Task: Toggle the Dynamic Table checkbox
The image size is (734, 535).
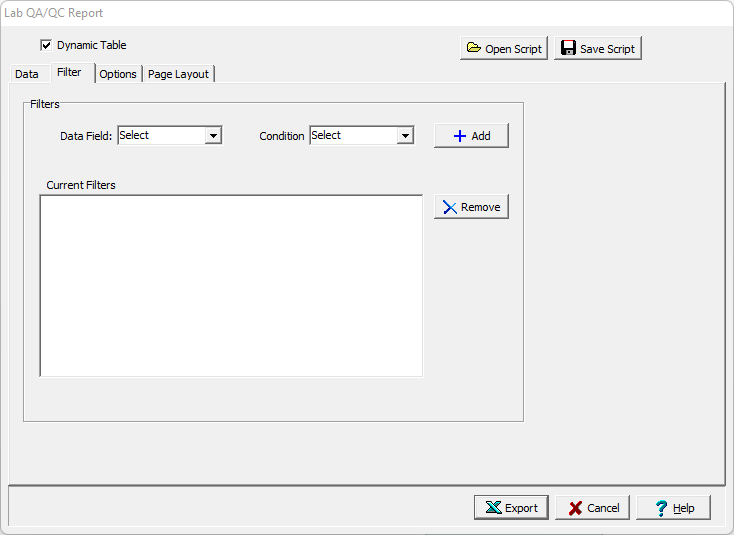Action: click(x=46, y=45)
